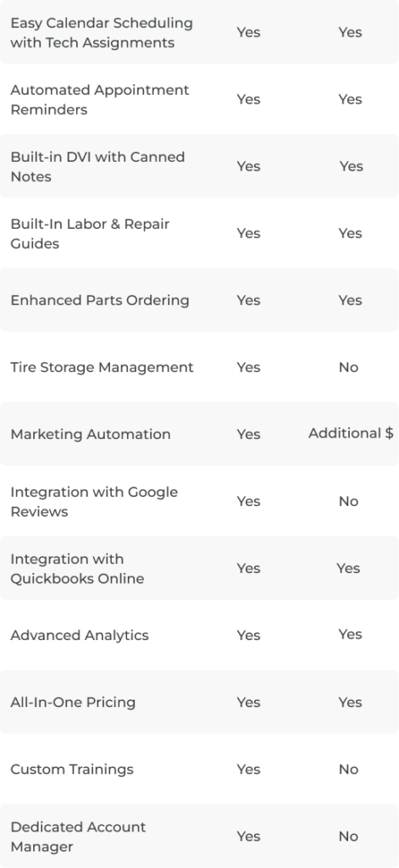The width and height of the screenshot is (399, 868).
Task: Click the Dedicated Account Manager label
Action: pos(78,837)
